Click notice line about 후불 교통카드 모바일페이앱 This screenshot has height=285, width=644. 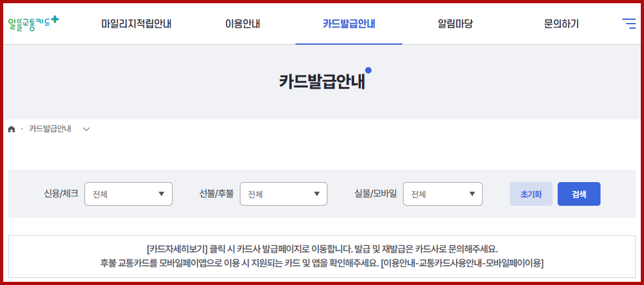[322, 263]
